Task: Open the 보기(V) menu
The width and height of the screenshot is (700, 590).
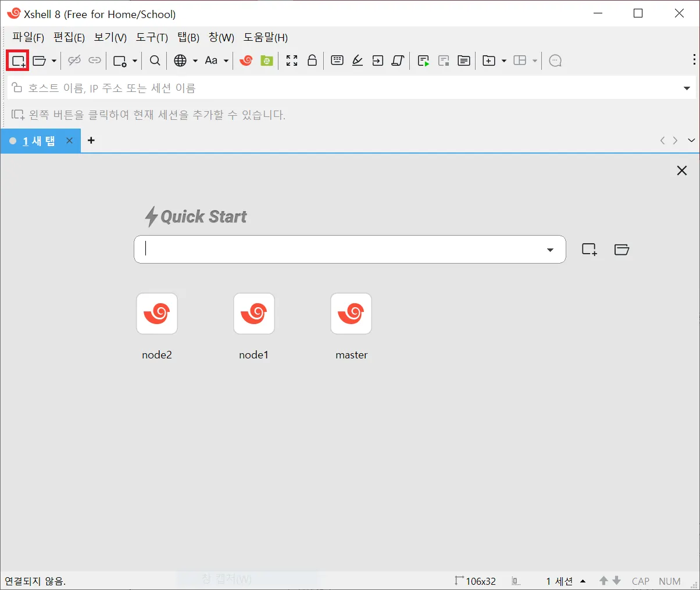Action: (x=110, y=37)
